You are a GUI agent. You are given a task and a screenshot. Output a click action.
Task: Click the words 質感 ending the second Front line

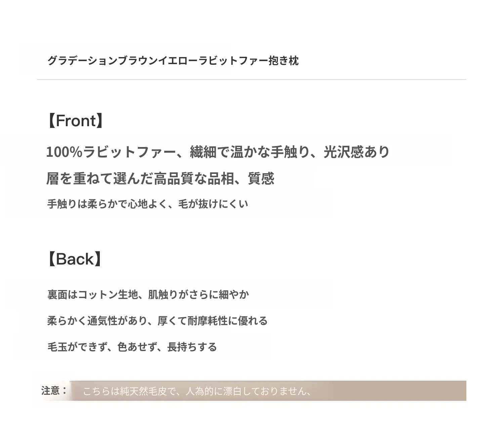tap(261, 179)
